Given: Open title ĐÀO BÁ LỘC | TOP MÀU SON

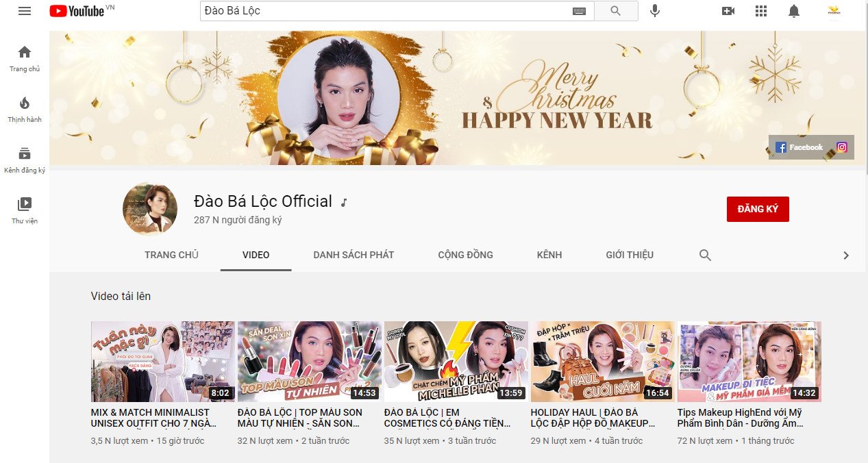Looking at the screenshot, I should coord(300,418).
